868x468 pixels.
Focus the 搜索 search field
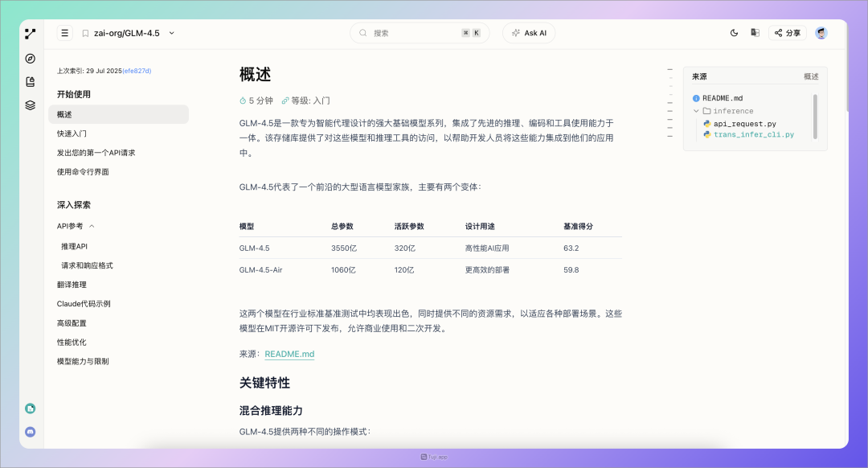click(x=420, y=33)
